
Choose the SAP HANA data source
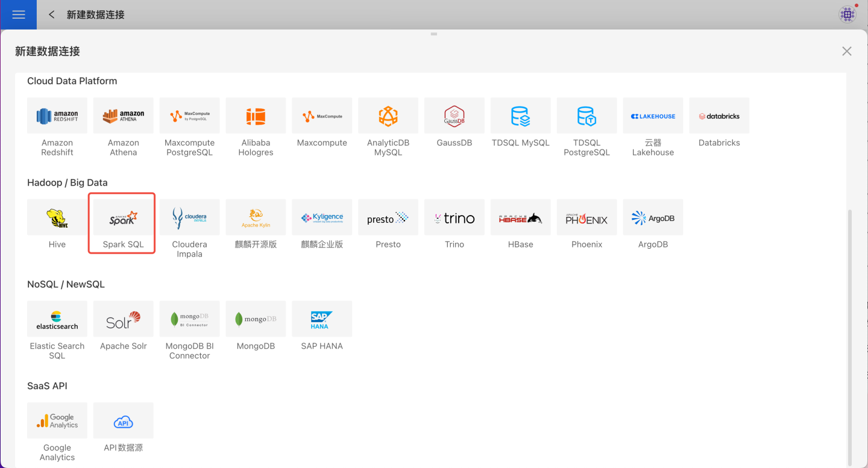pyautogui.click(x=322, y=320)
